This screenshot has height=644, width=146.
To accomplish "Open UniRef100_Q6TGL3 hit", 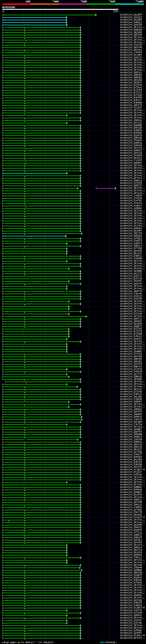I will tap(131, 158).
